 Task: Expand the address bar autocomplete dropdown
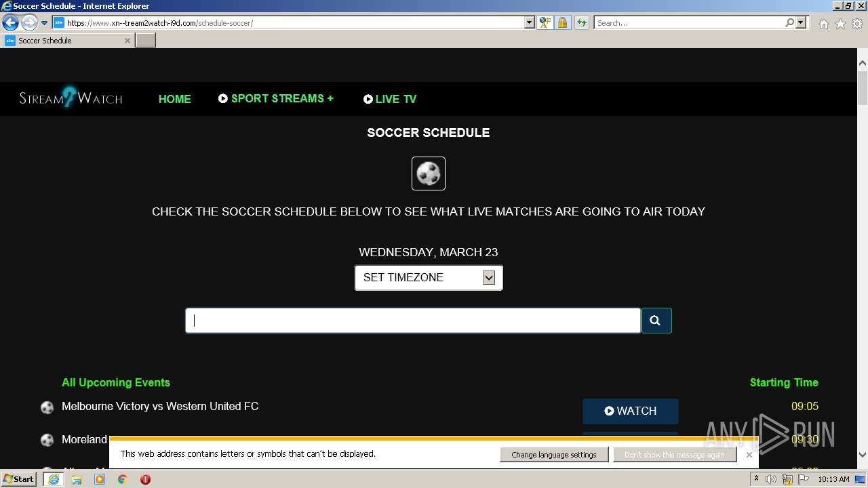[530, 22]
